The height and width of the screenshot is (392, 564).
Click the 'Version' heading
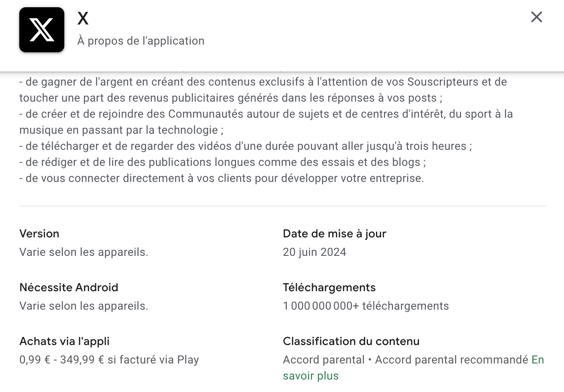(39, 234)
